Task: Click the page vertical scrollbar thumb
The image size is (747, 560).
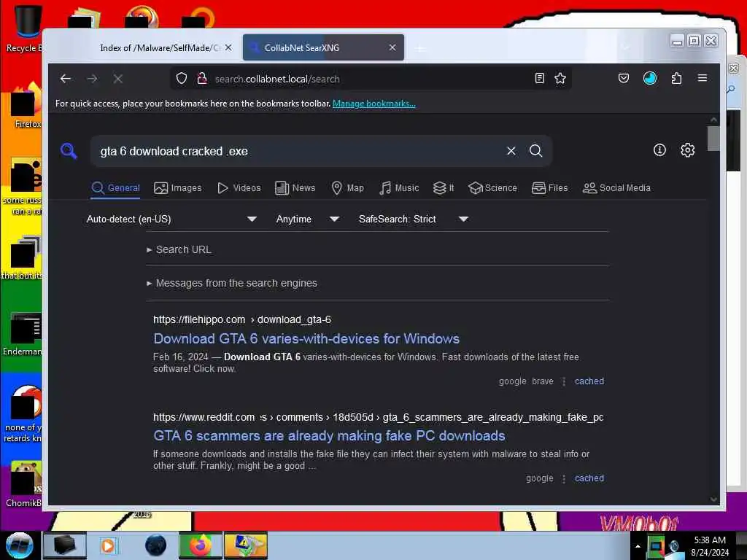Action: (x=713, y=138)
